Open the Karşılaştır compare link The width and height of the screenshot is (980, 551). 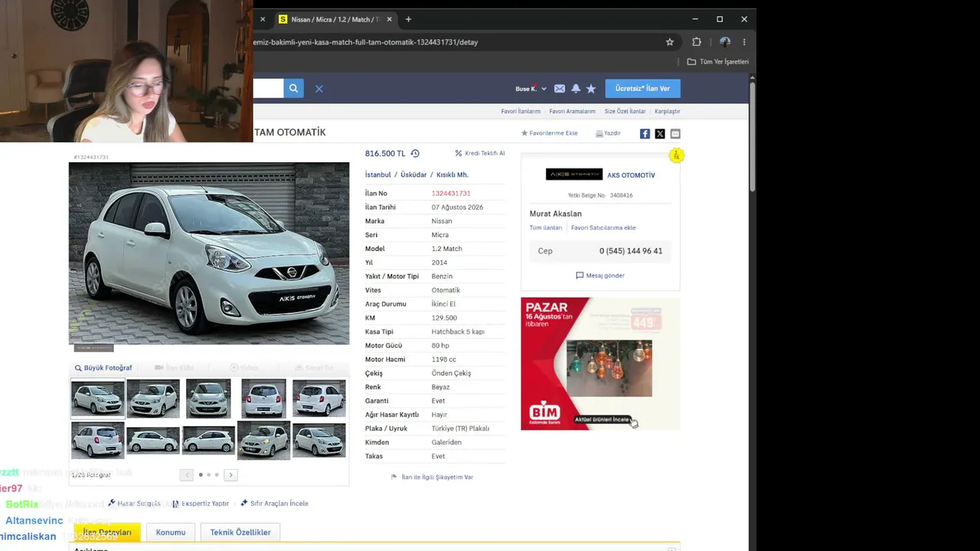point(668,112)
